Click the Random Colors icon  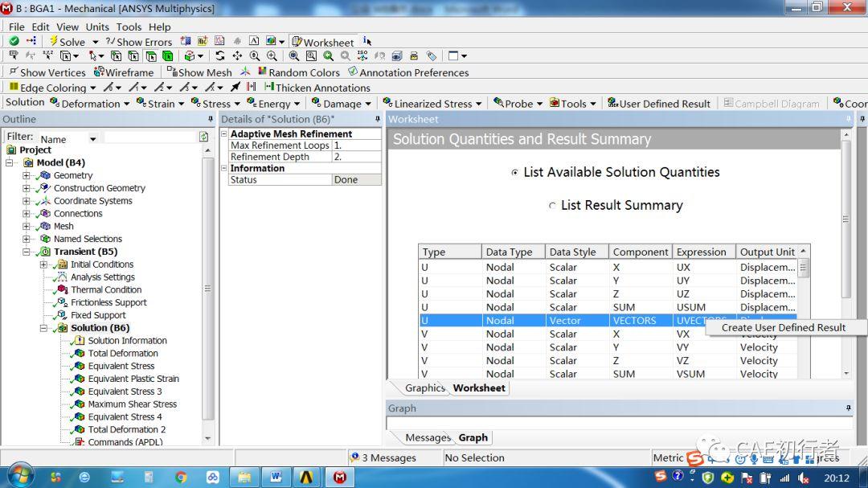click(262, 72)
